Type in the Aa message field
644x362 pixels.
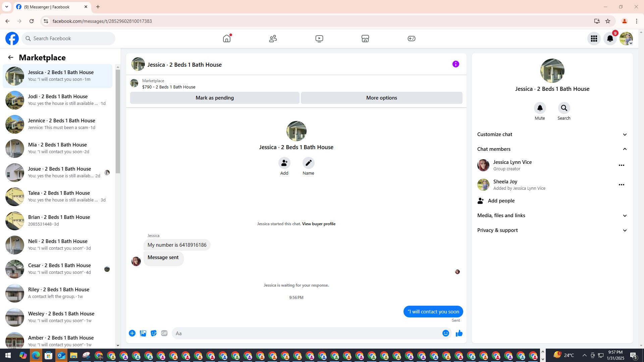tap(306, 333)
